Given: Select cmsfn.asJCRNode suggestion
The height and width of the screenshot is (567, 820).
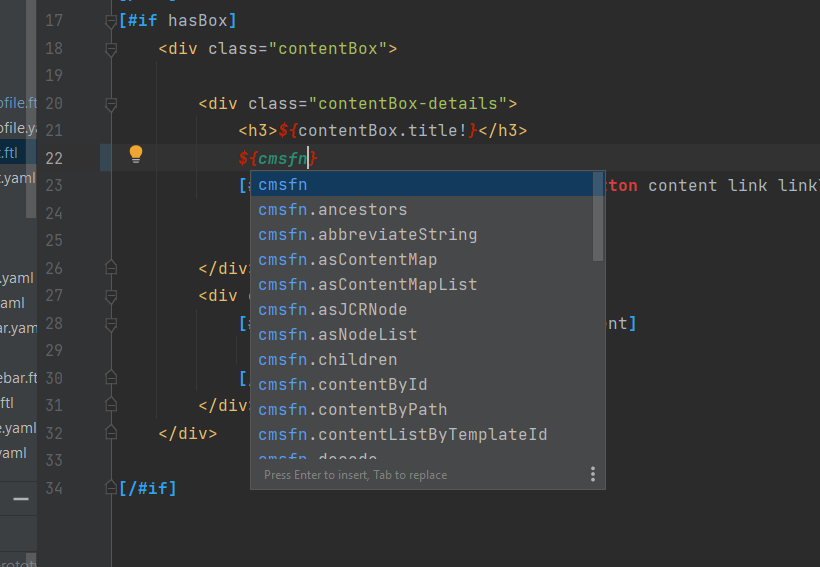Looking at the screenshot, I should (x=332, y=310).
